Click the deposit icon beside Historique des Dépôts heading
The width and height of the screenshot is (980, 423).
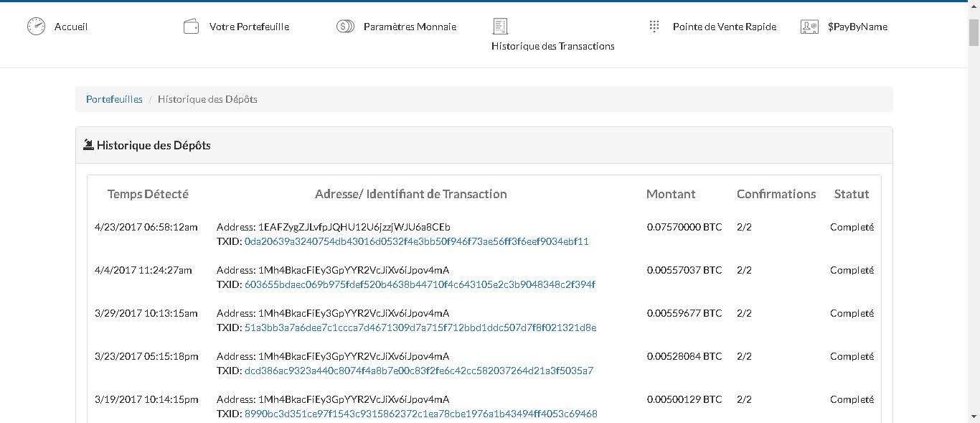[x=88, y=145]
